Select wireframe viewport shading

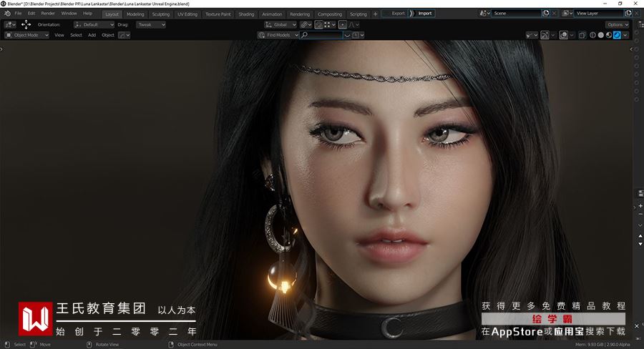pyautogui.click(x=592, y=35)
